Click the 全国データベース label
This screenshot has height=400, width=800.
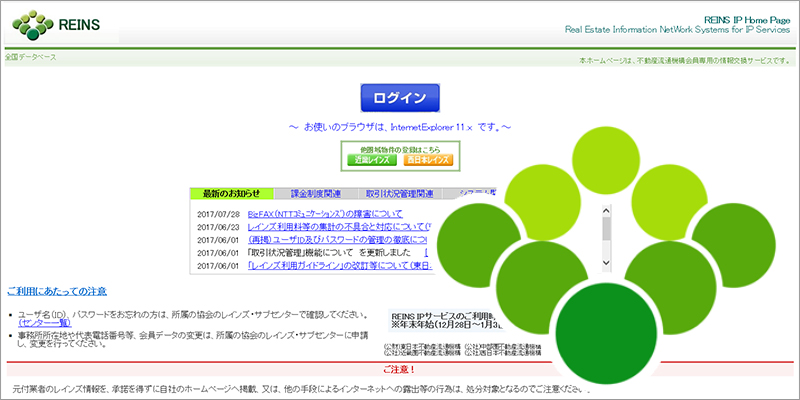pyautogui.click(x=32, y=57)
